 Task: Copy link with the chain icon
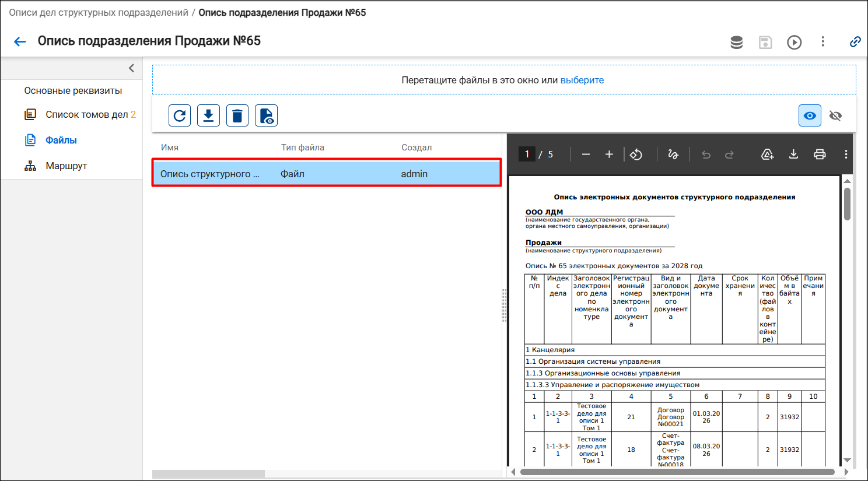(x=855, y=41)
